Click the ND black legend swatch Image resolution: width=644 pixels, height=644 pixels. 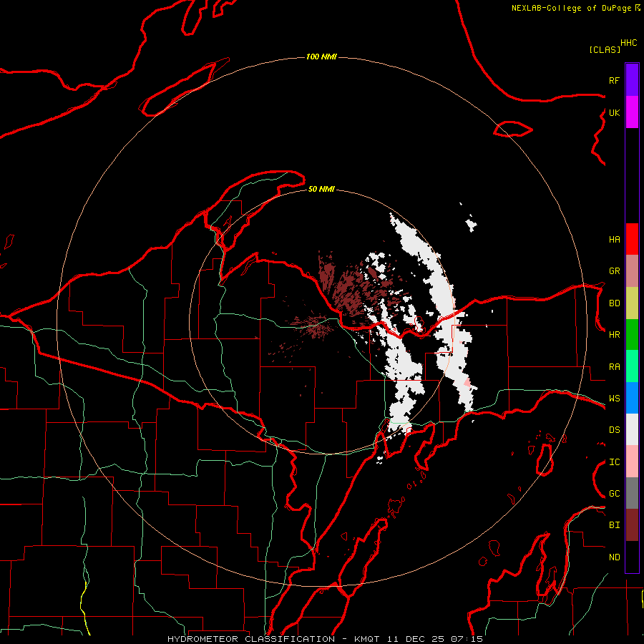coord(632,557)
